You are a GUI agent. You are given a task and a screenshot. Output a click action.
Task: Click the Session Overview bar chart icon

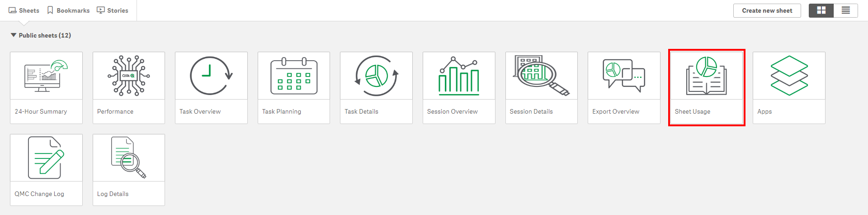click(x=459, y=76)
